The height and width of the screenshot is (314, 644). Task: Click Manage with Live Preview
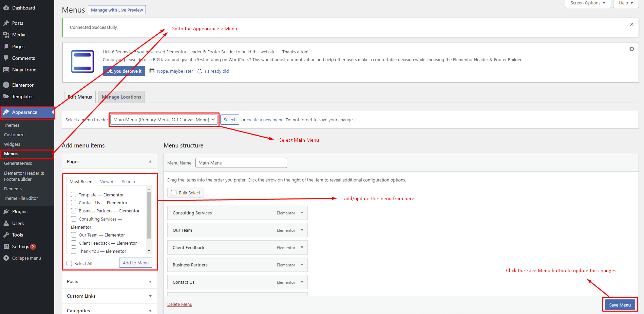click(117, 10)
